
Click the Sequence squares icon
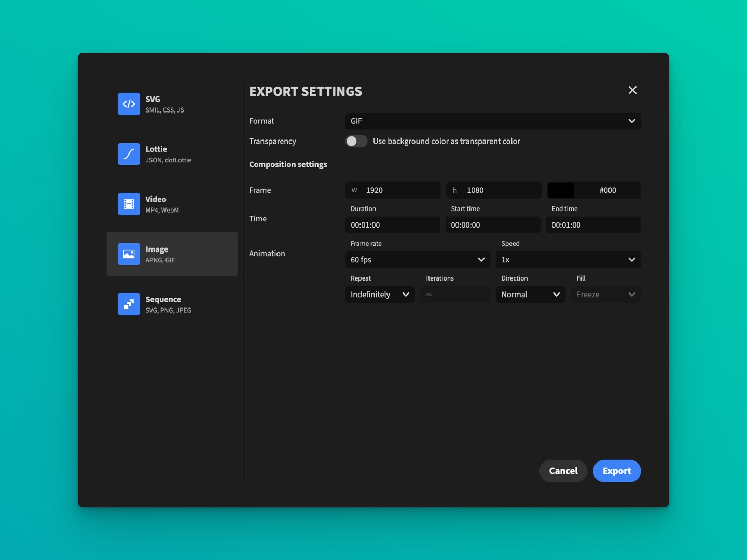pyautogui.click(x=129, y=304)
